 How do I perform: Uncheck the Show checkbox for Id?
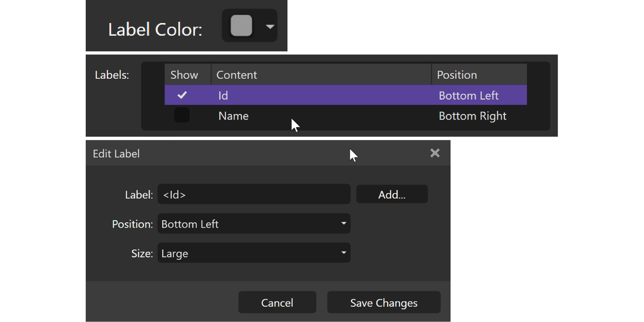point(182,95)
